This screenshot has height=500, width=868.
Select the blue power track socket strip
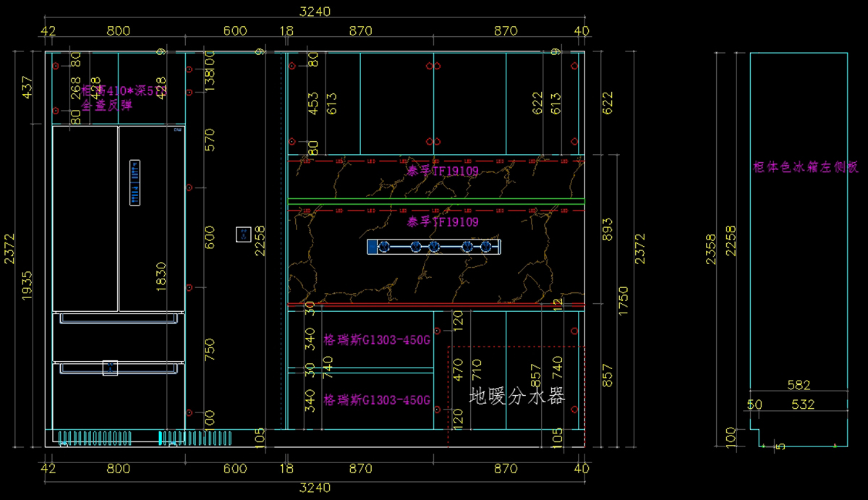pyautogui.click(x=434, y=247)
